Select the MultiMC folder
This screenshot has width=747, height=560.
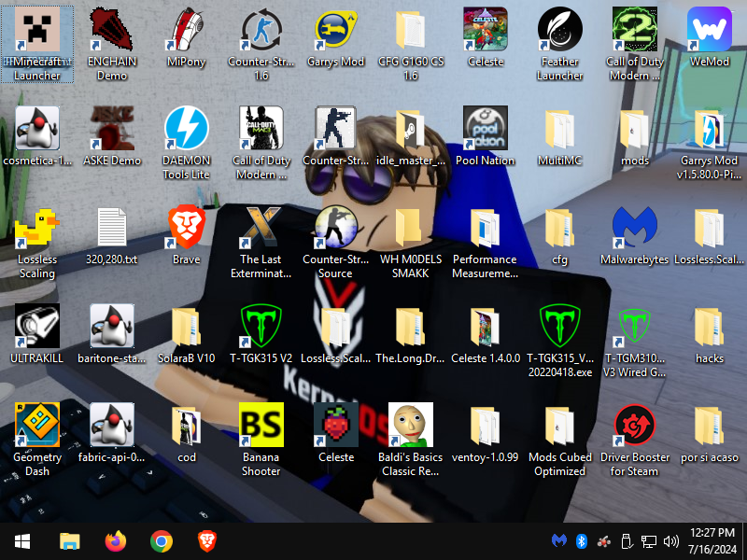559,136
